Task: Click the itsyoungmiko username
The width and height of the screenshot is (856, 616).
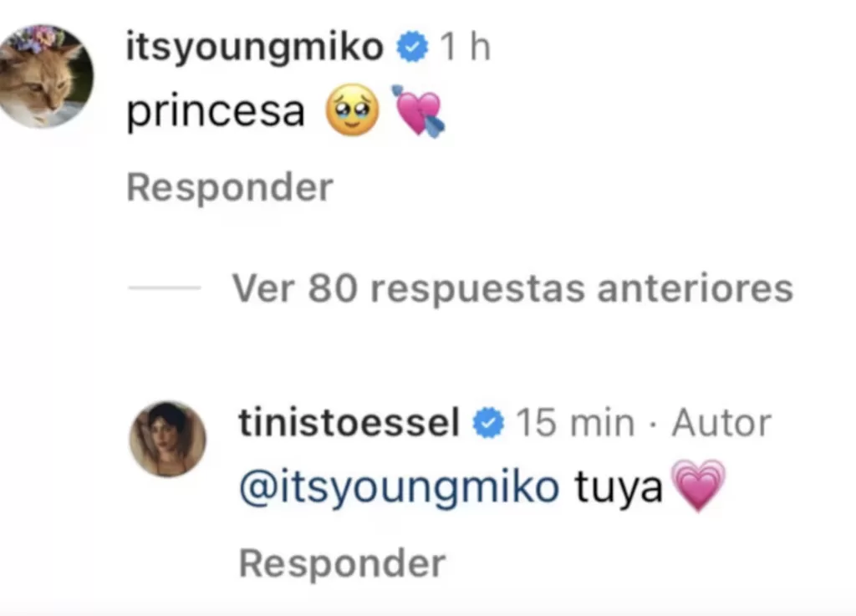Action: (x=254, y=48)
